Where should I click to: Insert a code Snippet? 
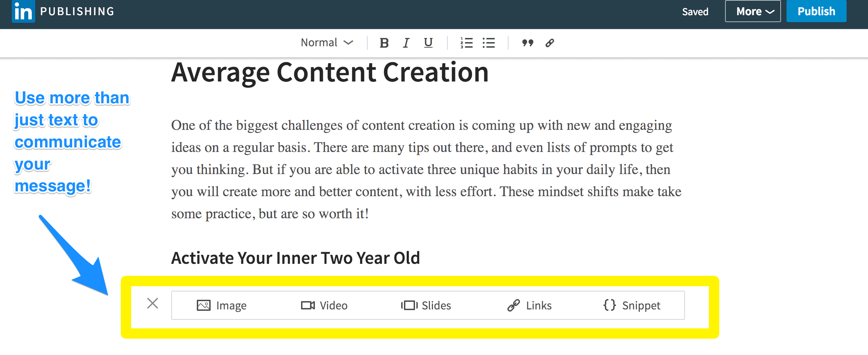point(632,306)
